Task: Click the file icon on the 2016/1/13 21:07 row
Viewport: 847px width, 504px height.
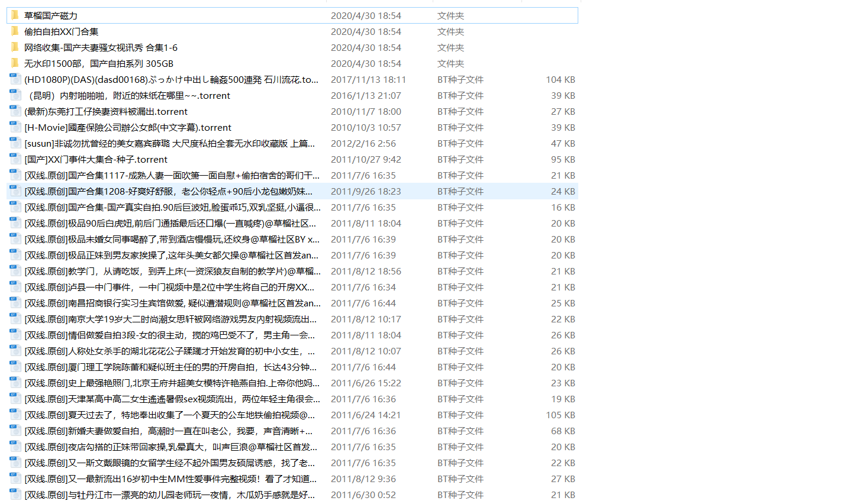Action: coord(15,95)
